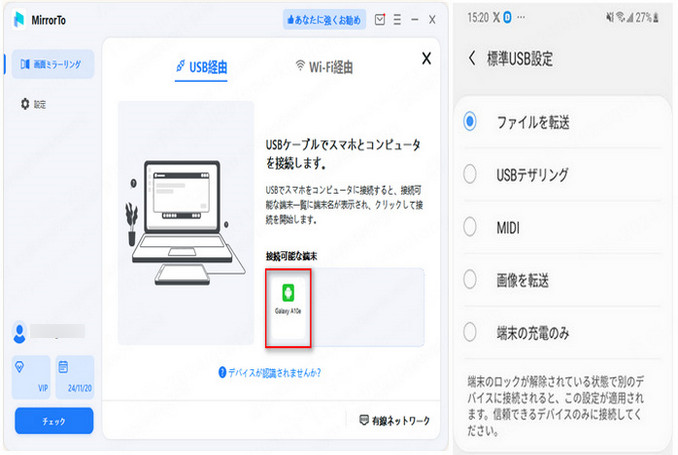Click the 有線ネットワーク button
678x455 pixels.
point(394,420)
